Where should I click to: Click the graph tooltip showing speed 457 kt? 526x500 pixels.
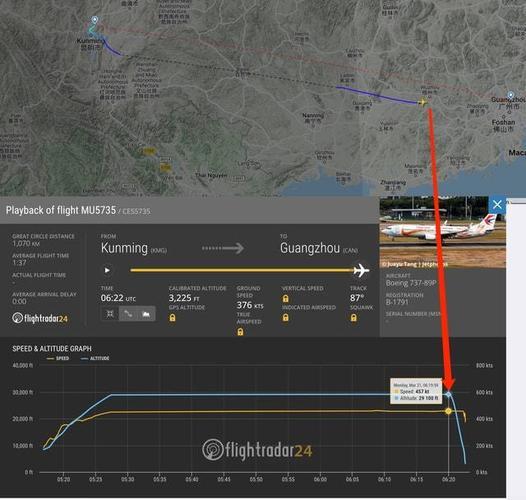416,391
